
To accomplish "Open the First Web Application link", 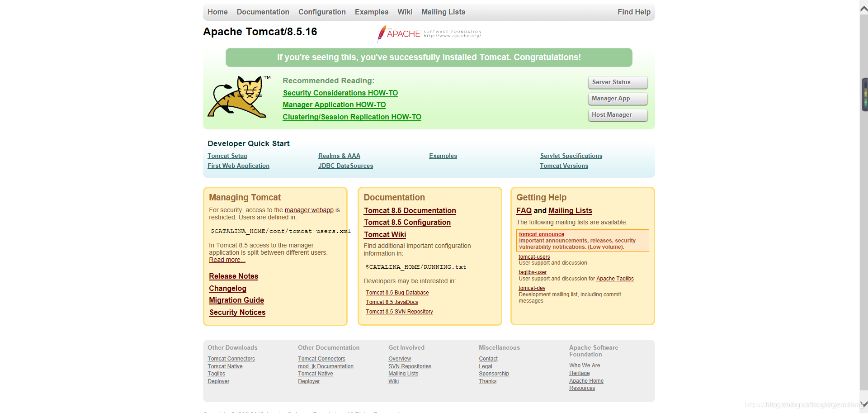I will tap(238, 166).
